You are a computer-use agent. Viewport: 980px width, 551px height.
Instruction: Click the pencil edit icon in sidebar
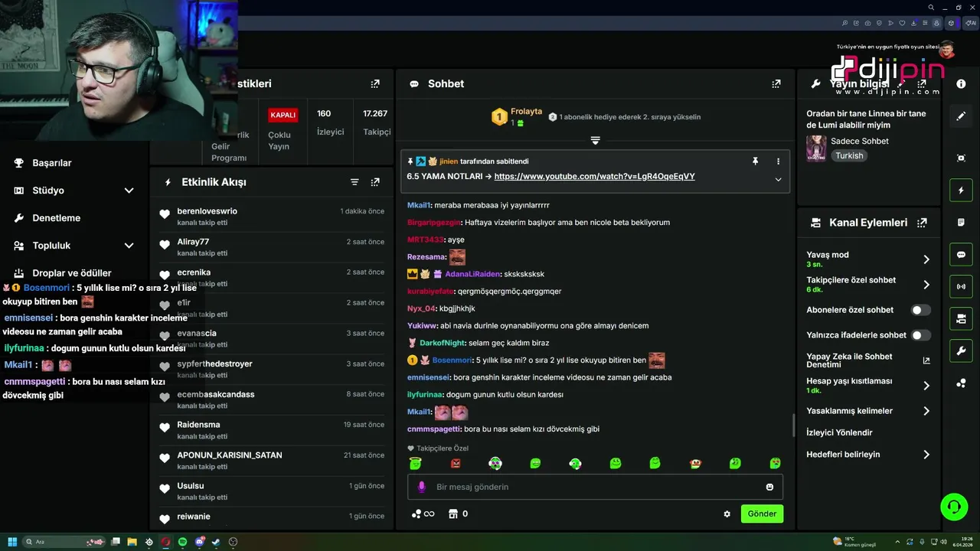[x=961, y=116]
